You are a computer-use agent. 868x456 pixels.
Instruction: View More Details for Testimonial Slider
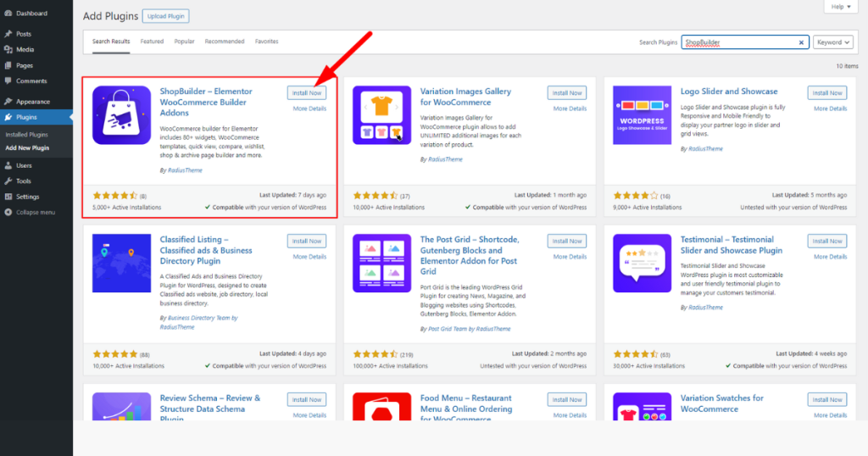pos(831,257)
